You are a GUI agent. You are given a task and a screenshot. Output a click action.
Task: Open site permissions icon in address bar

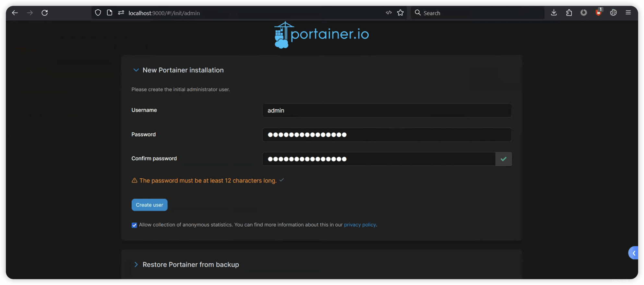pyautogui.click(x=121, y=13)
